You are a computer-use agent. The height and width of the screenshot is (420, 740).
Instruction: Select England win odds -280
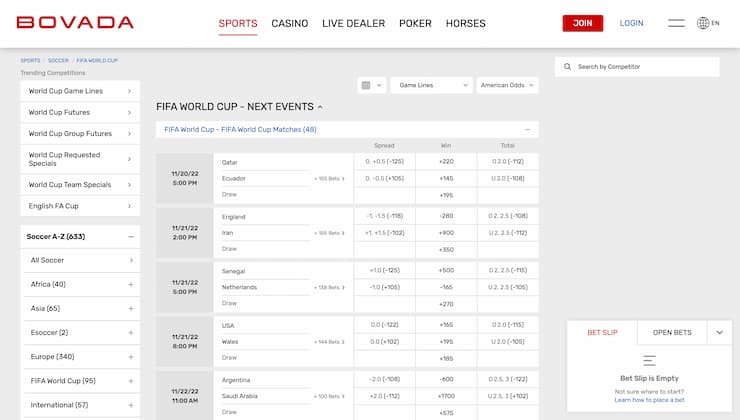(x=446, y=216)
